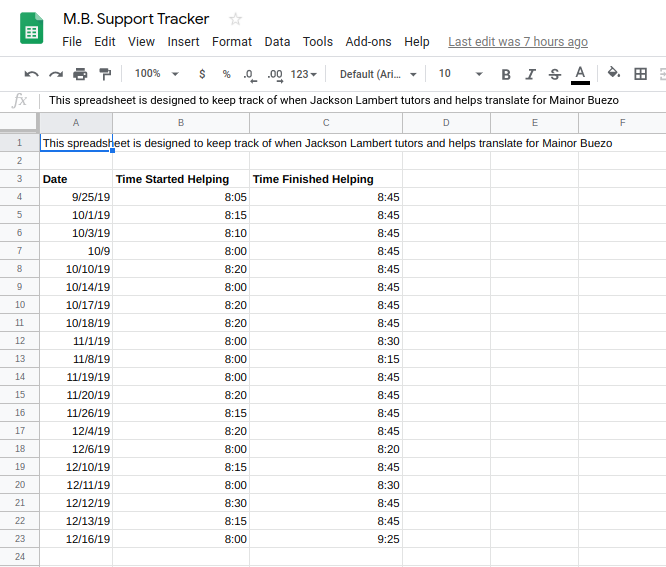The height and width of the screenshot is (567, 666).
Task: Open the File menu
Action: (72, 42)
